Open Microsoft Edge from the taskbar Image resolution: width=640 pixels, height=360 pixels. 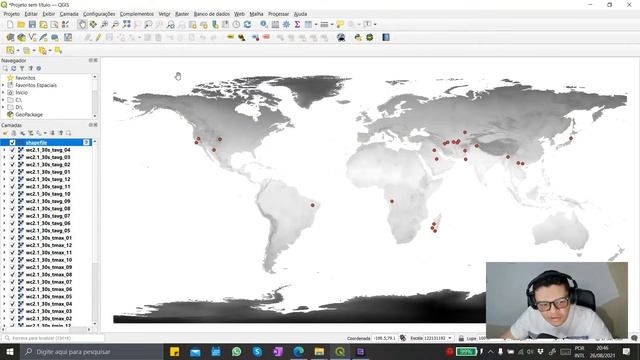tap(298, 351)
